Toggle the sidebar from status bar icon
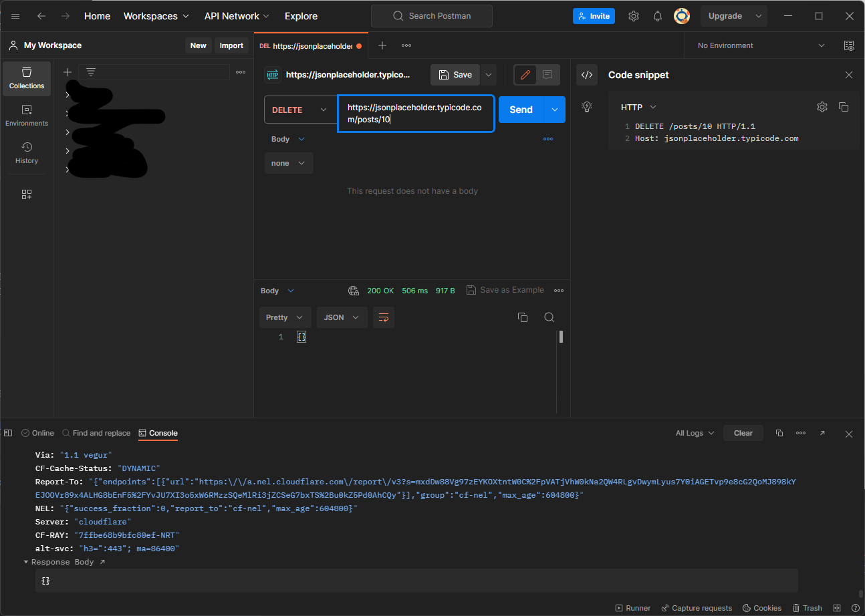Viewport: 865px width, 616px height. tap(8, 433)
